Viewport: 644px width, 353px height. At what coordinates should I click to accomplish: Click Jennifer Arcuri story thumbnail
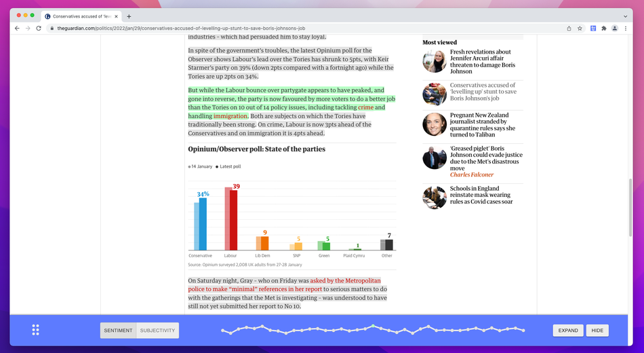point(435,61)
